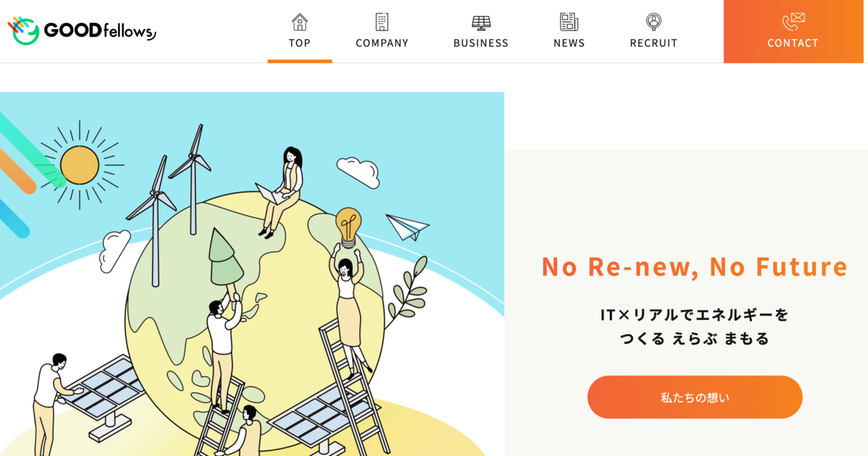
Task: Open the NEWS section
Action: tap(569, 32)
